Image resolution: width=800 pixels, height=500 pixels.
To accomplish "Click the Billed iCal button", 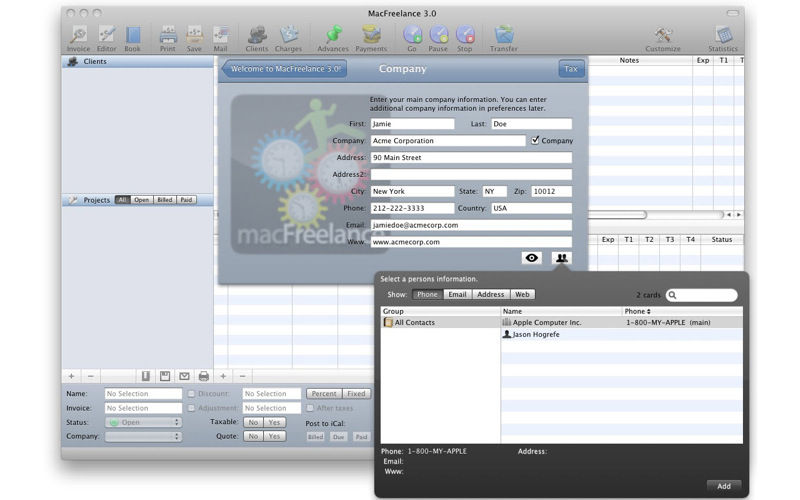I will (x=315, y=437).
